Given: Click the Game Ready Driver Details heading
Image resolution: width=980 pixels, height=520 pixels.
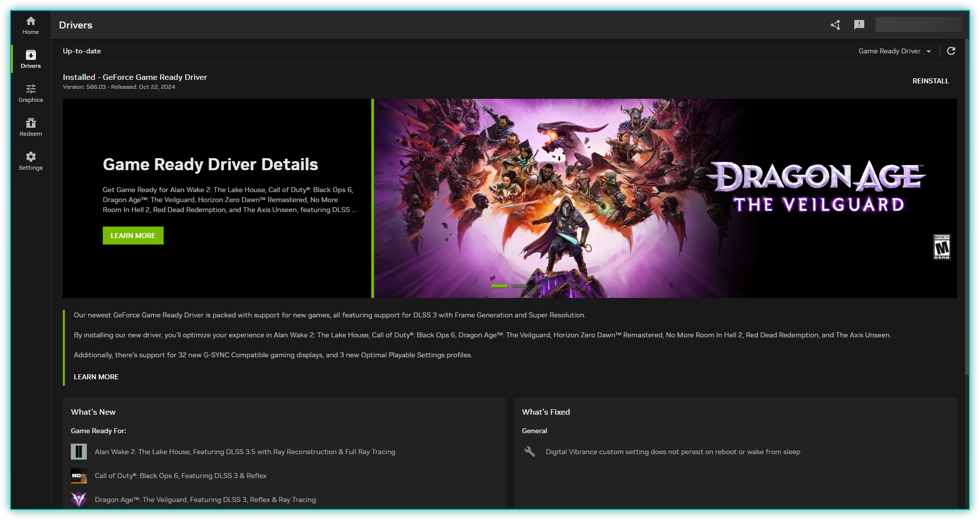Looking at the screenshot, I should pyautogui.click(x=211, y=164).
